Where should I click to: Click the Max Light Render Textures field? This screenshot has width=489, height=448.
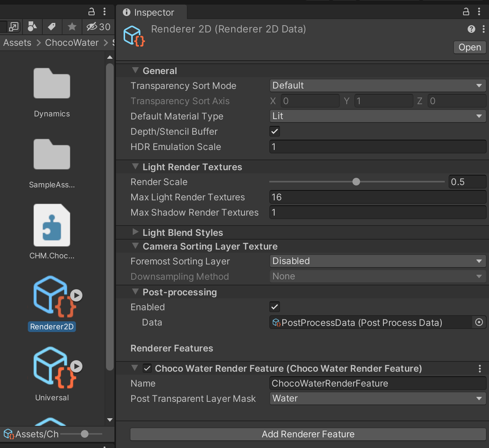pos(377,197)
